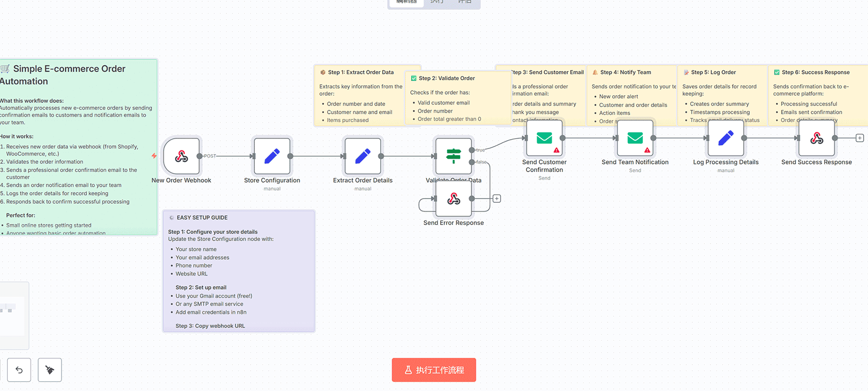Open the Validate Order Data signpost node
The image size is (868, 391).
tap(453, 156)
